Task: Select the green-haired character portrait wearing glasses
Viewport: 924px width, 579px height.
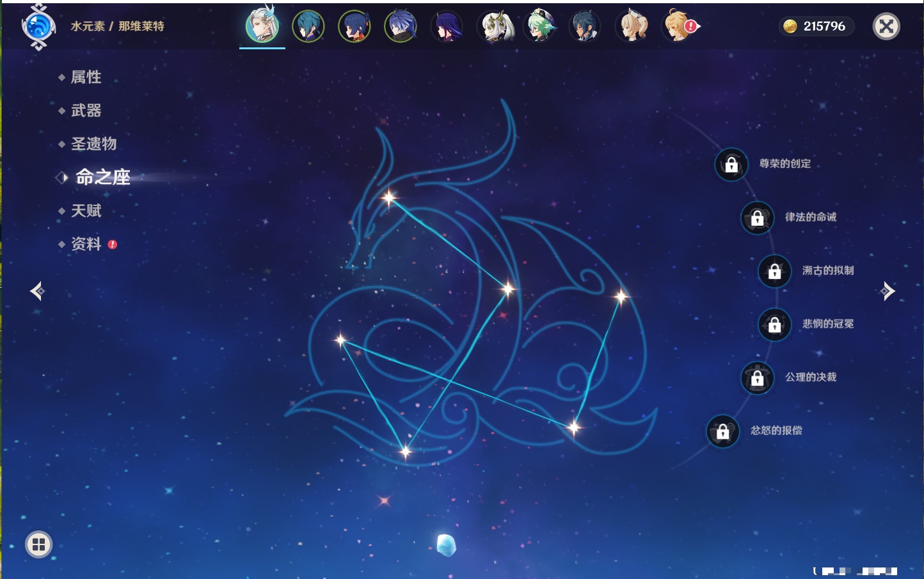Action: tap(539, 26)
